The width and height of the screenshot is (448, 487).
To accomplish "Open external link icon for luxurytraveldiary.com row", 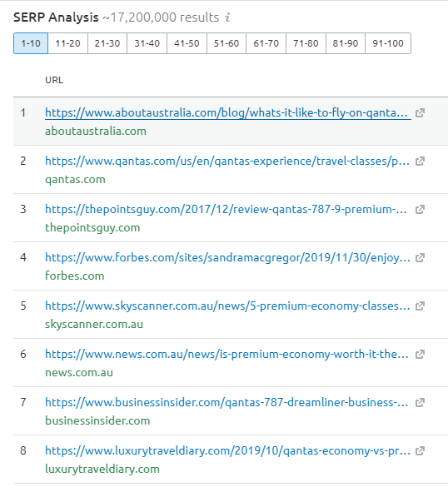I will [420, 450].
